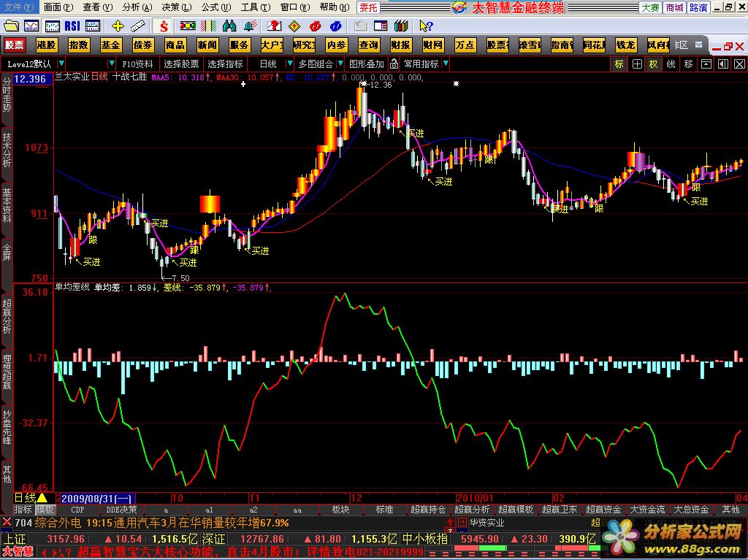Select the 基金 tab
748x560 pixels.
point(110,45)
